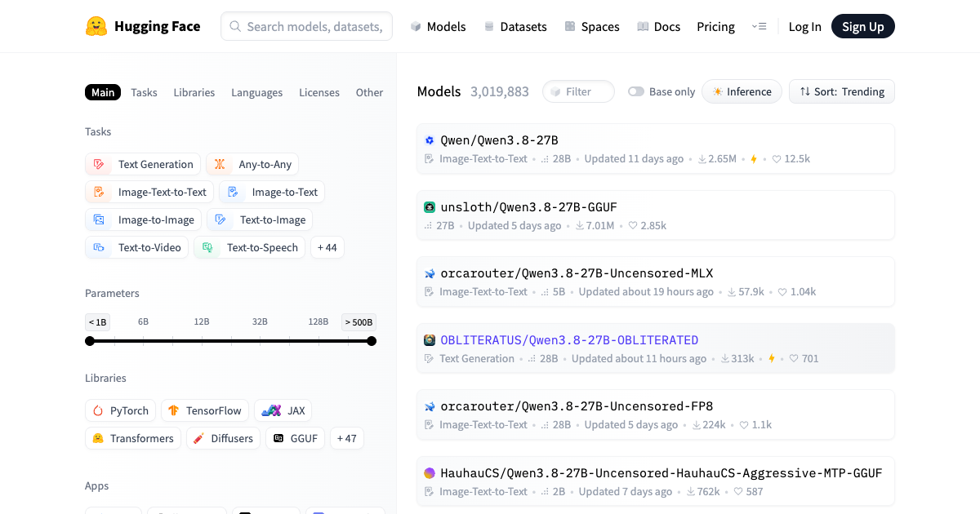The width and height of the screenshot is (980, 514).
Task: Click the Text-to-Speech task icon
Action: click(207, 247)
